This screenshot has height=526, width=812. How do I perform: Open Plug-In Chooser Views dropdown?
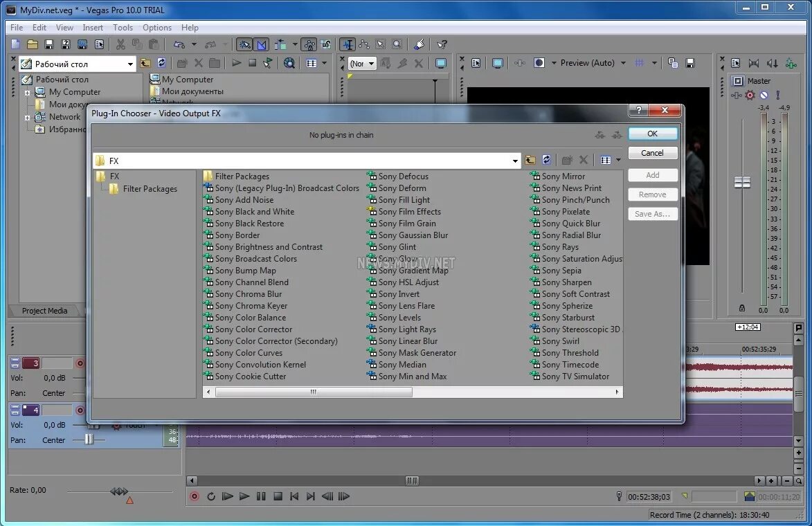(618, 160)
